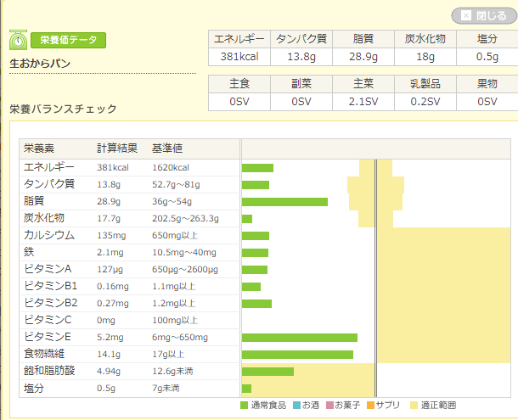
Task: Click the green scale icon
Action: (x=18, y=40)
